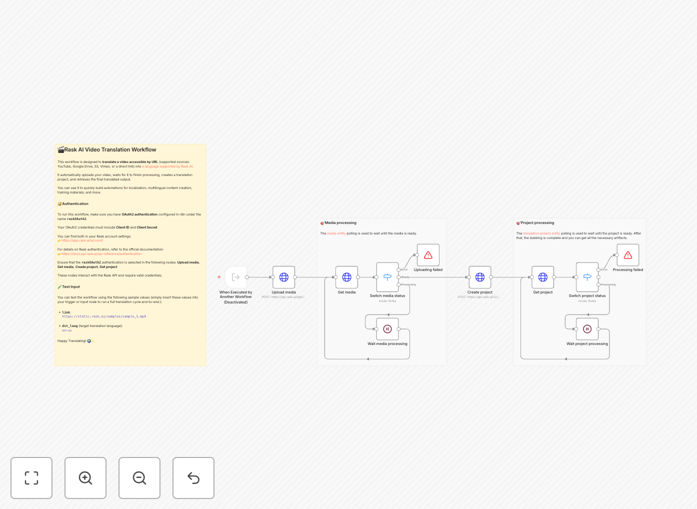Click the Uploading failed label
This screenshot has width=697, height=509.
pyautogui.click(x=428, y=270)
